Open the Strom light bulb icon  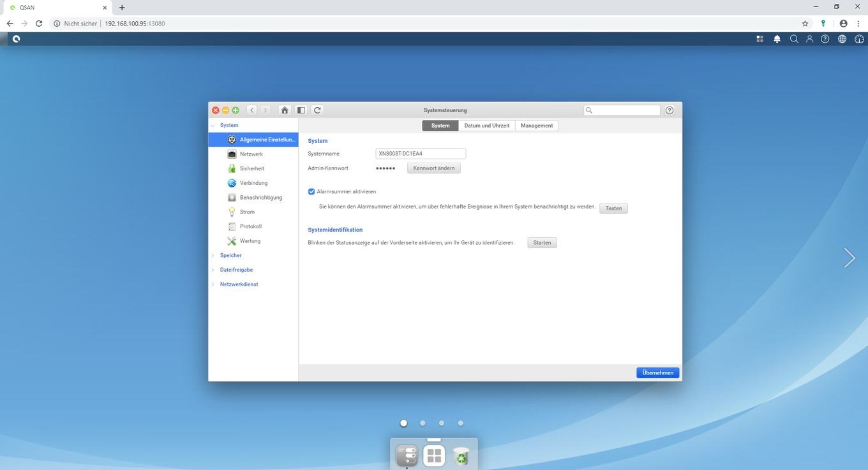click(232, 212)
